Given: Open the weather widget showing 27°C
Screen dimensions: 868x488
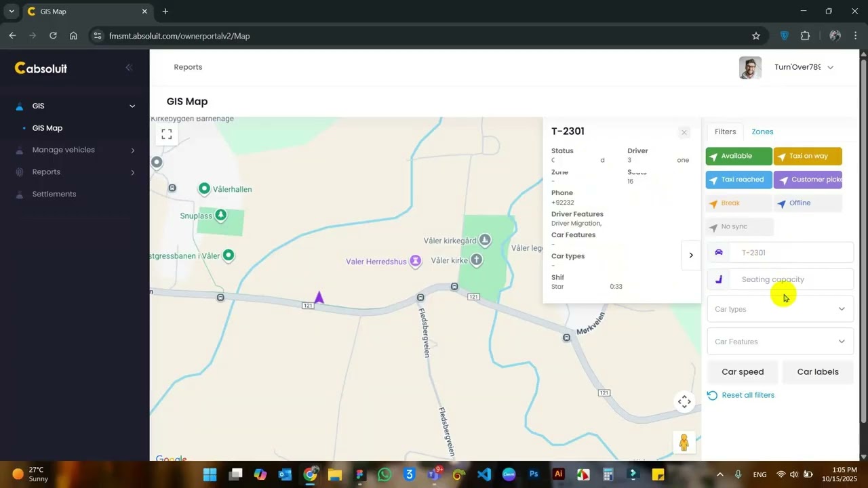Looking at the screenshot, I should pos(31,474).
